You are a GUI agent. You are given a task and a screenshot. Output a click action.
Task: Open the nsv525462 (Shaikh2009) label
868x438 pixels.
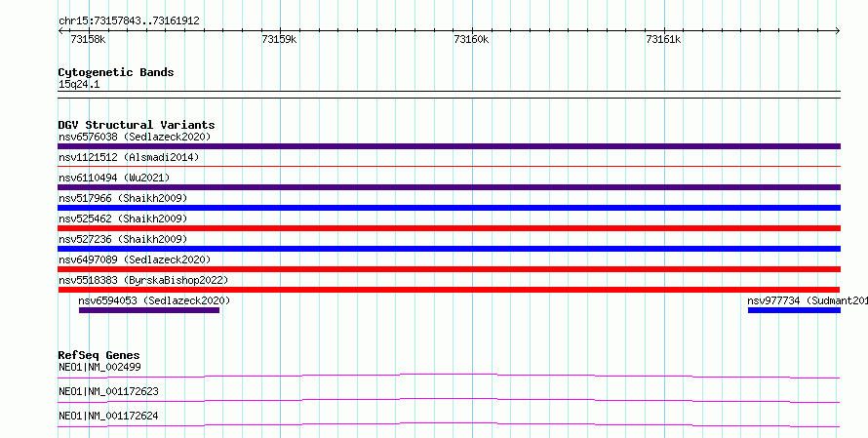click(123, 219)
